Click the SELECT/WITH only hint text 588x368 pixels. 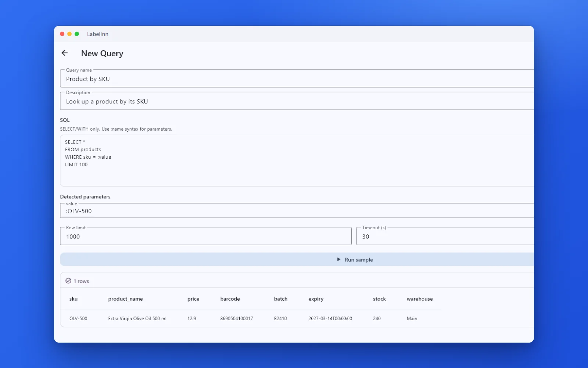[116, 129]
